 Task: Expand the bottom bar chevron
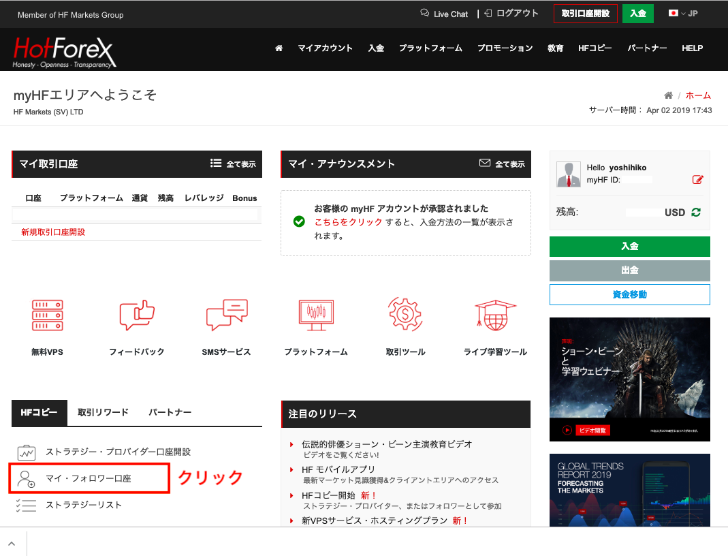tap(12, 543)
